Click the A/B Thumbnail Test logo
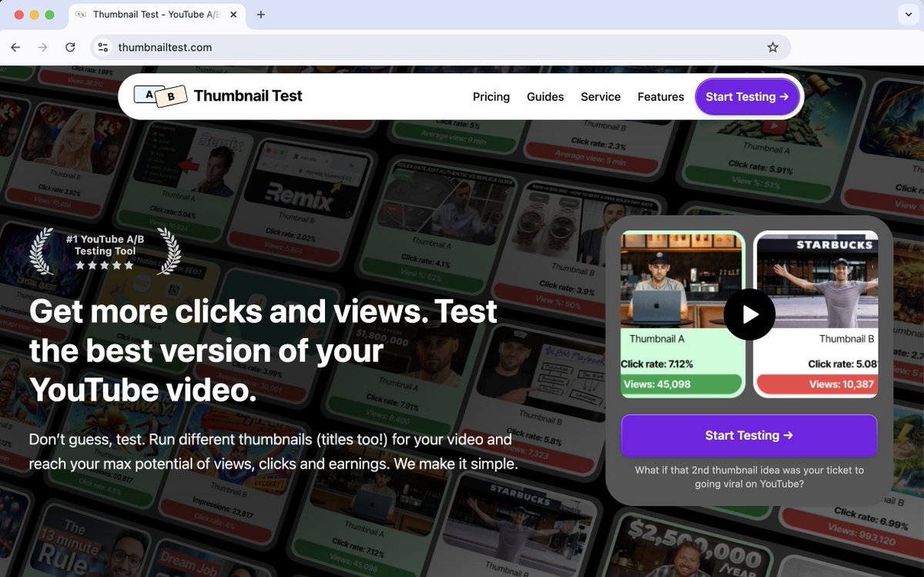Screen dimensions: 924x577 [217, 96]
